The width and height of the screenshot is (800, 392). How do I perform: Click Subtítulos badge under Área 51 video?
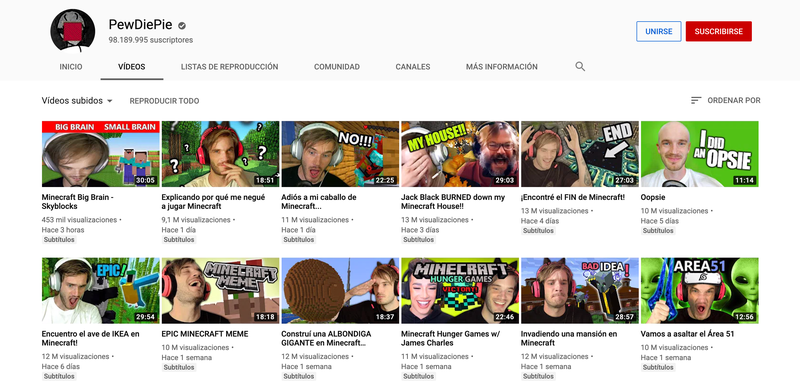click(x=658, y=368)
